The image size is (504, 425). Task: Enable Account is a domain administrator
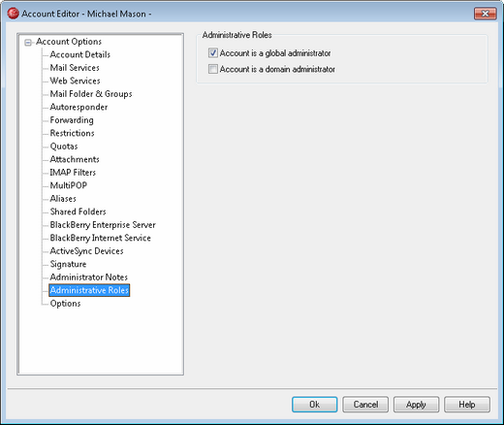[x=213, y=69]
